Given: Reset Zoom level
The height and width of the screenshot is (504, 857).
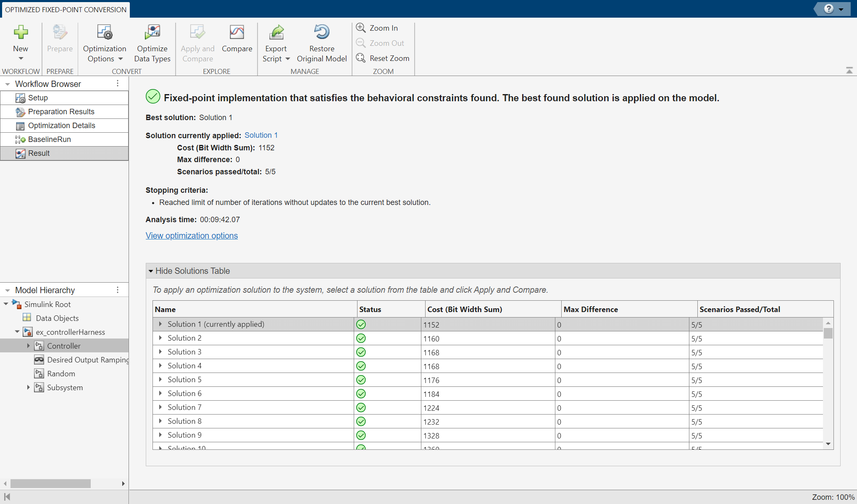Looking at the screenshot, I should tap(383, 58).
